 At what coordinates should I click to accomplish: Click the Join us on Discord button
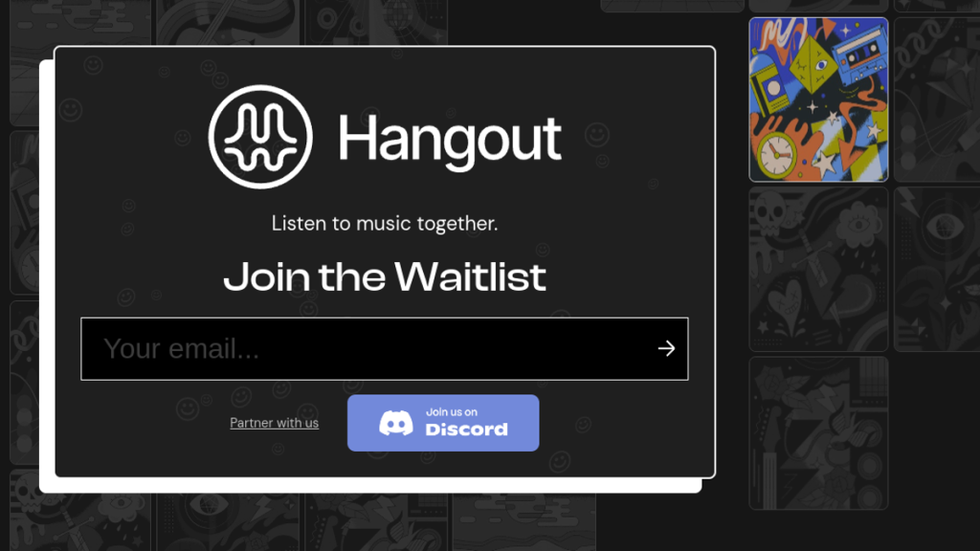[443, 423]
